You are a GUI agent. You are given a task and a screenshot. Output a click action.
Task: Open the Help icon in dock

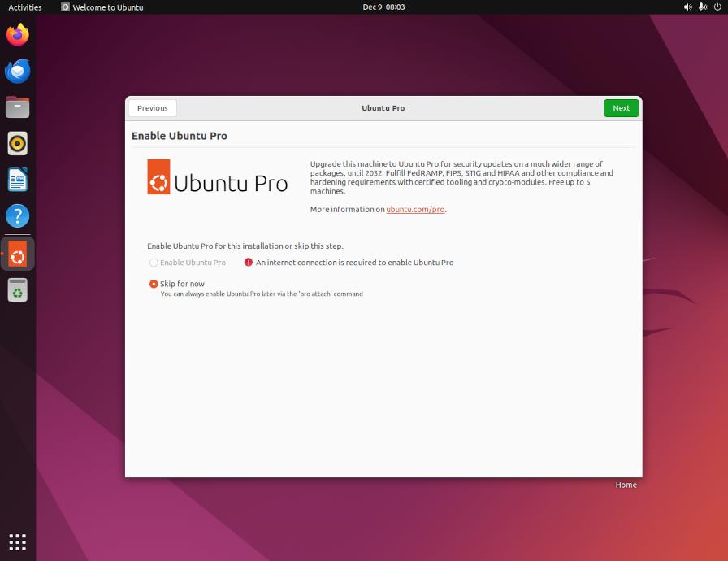click(18, 216)
